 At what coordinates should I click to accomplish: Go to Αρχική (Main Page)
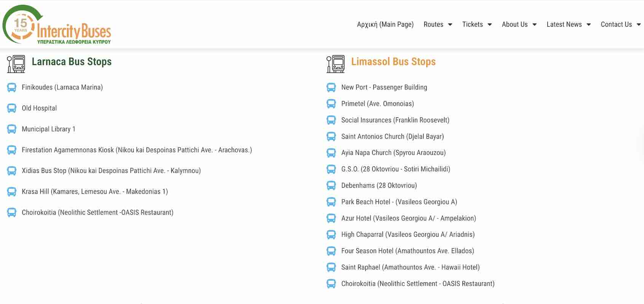(x=385, y=24)
